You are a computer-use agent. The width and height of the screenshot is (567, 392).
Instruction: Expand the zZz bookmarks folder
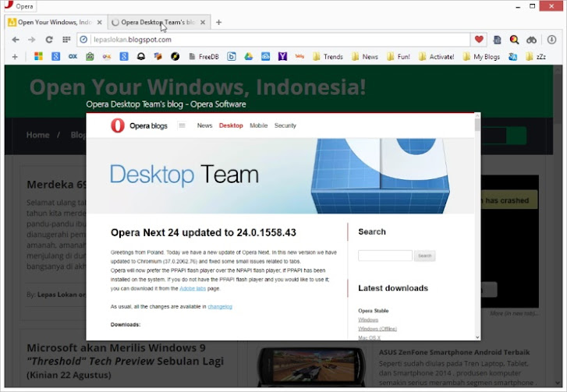click(x=536, y=57)
